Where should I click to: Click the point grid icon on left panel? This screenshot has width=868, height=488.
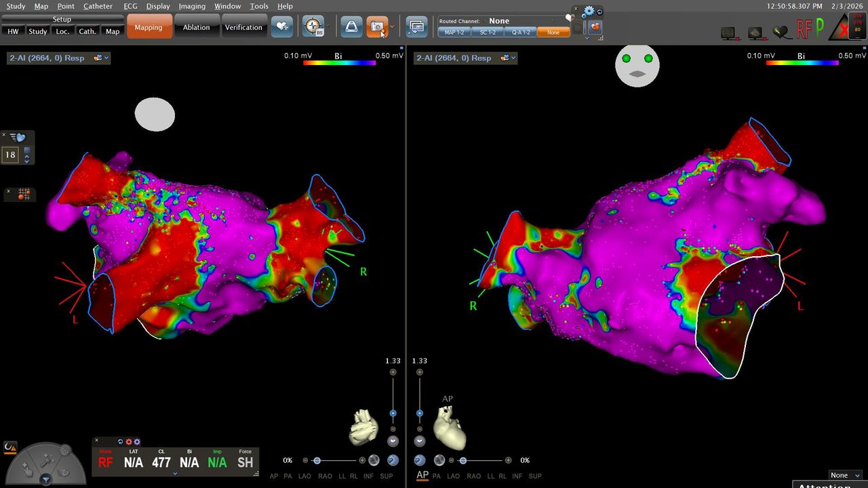[x=23, y=195]
